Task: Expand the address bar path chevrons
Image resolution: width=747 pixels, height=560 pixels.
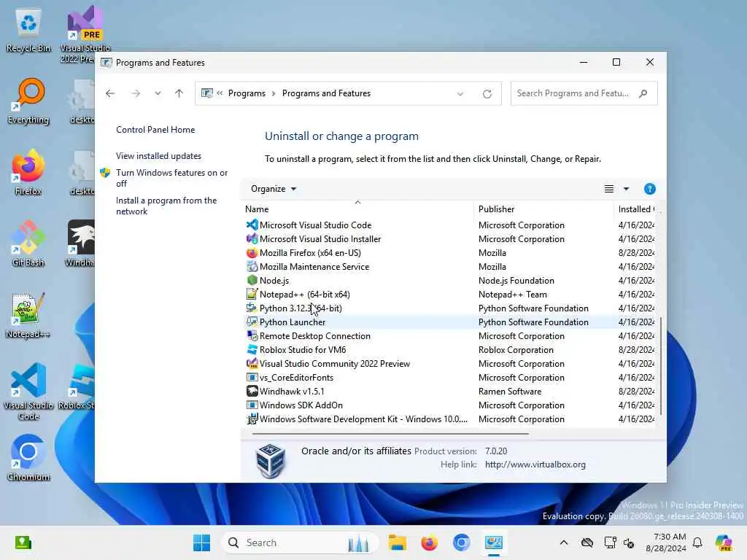Action: [x=220, y=93]
